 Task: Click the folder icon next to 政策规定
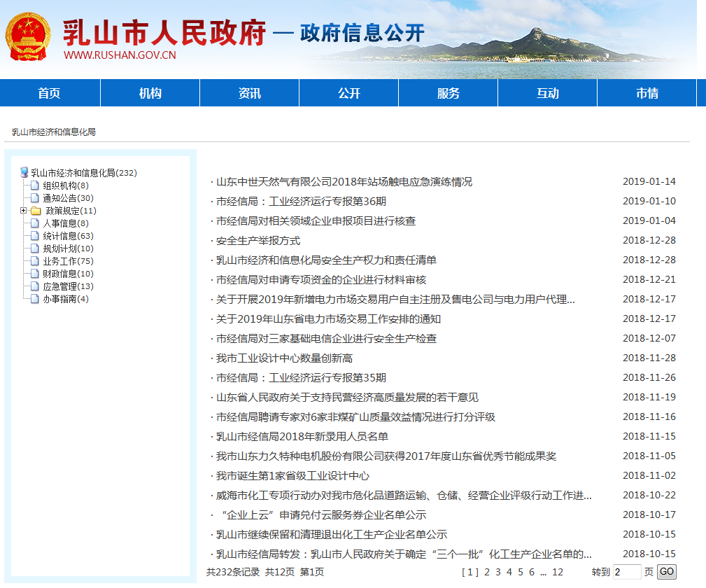(36, 211)
